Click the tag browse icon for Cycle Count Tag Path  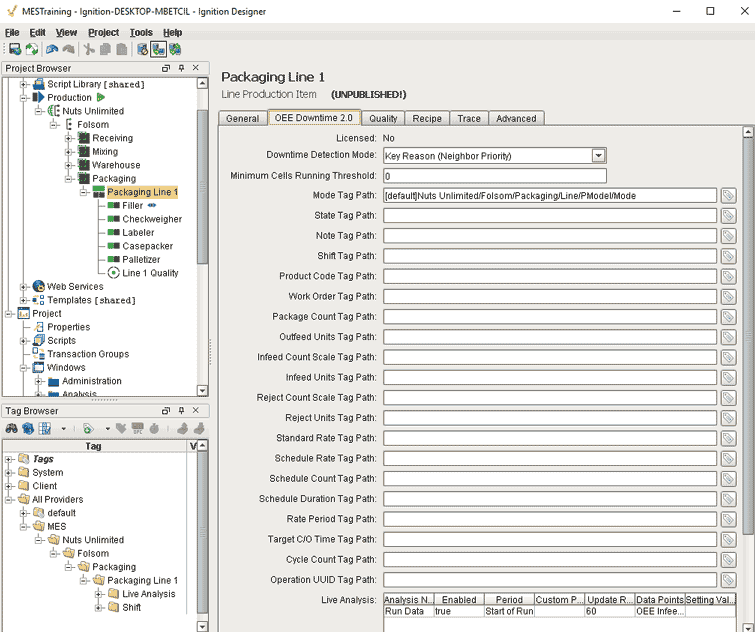(x=728, y=559)
